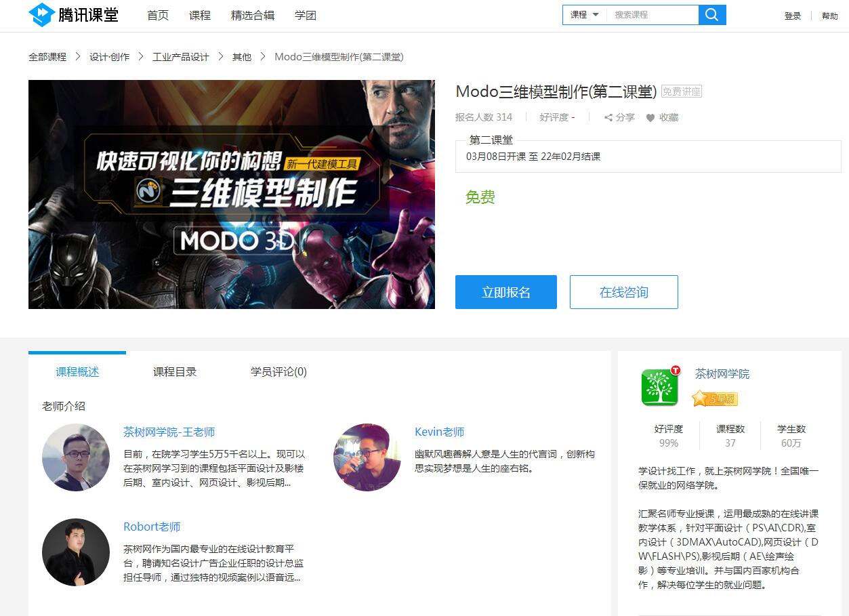This screenshot has width=849, height=616.
Task: Click the course title Modo三维模型制作(第二课堂)
Action: point(556,91)
